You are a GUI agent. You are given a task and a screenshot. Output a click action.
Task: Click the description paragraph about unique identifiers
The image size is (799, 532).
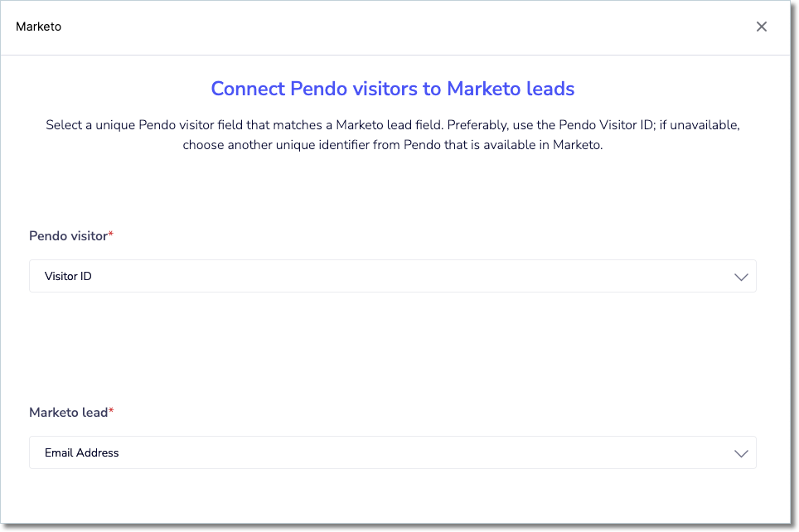click(x=392, y=135)
